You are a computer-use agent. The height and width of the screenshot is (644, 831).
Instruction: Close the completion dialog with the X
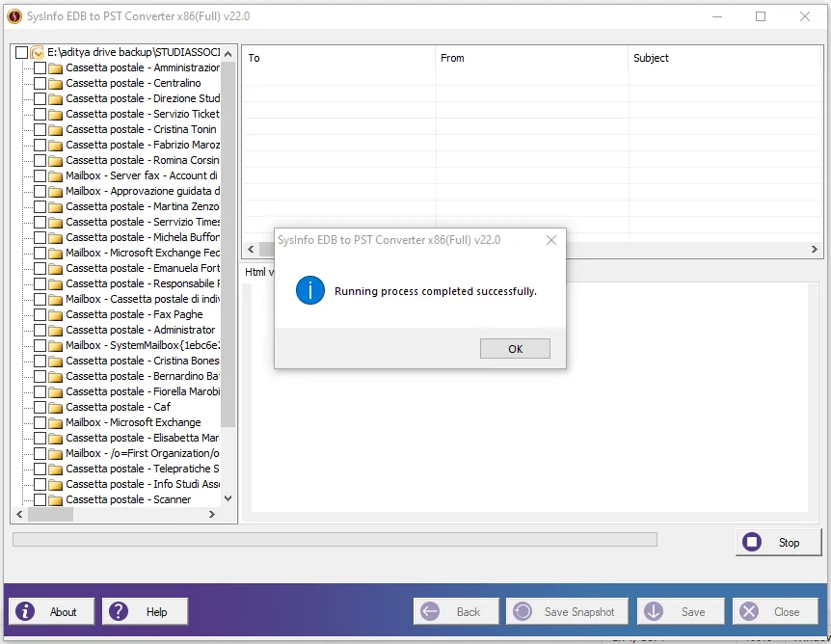click(551, 240)
